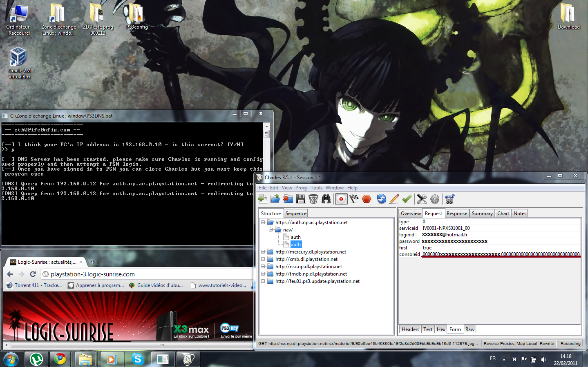
Task: Select the Raw view tab at bottom
Action: coord(470,329)
